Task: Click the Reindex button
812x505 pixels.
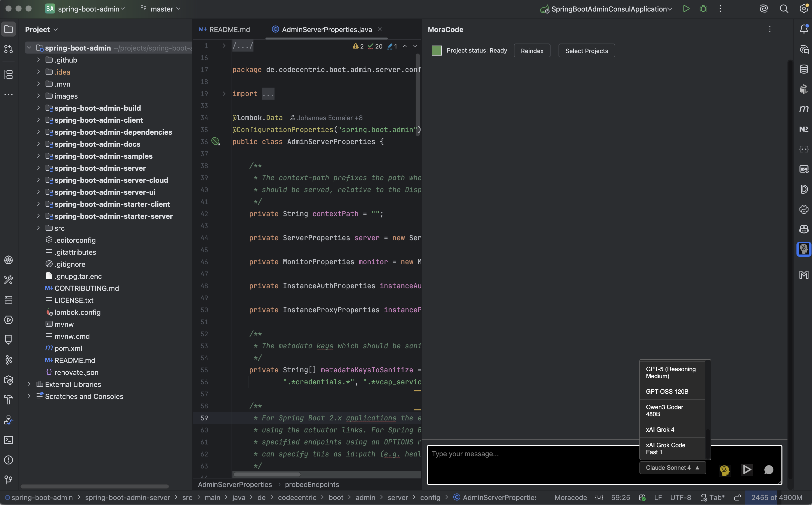Action: [x=532, y=51]
